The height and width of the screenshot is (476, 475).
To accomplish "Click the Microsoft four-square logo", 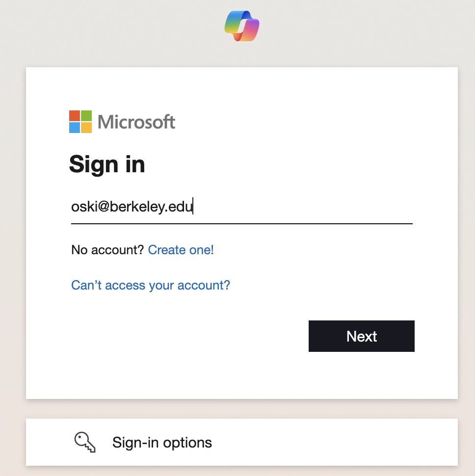I will (x=80, y=122).
